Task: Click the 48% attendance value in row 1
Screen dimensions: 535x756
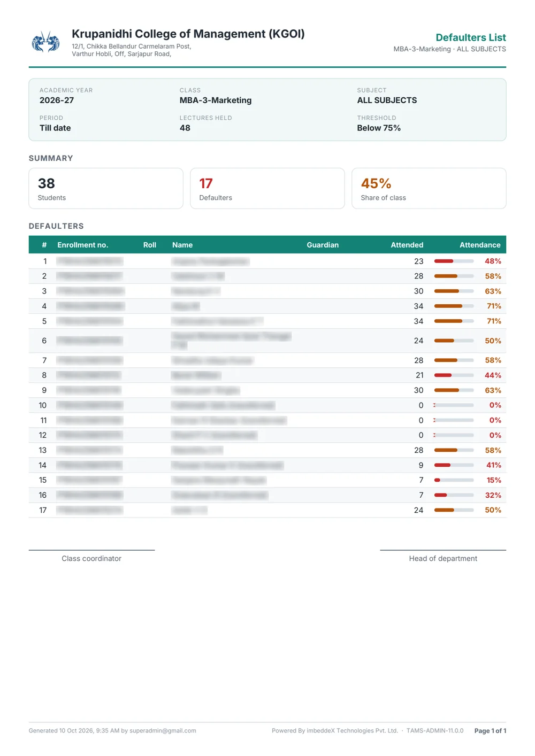Action: [x=493, y=261]
